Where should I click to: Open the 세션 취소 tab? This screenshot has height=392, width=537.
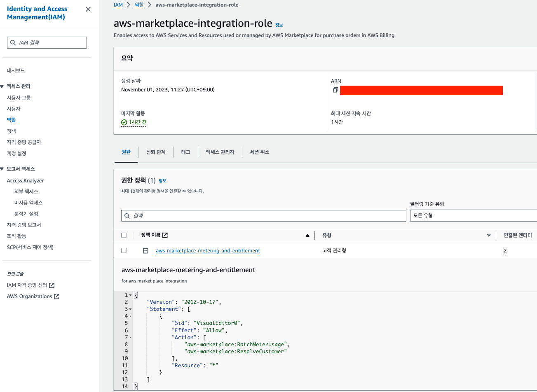pyautogui.click(x=260, y=152)
